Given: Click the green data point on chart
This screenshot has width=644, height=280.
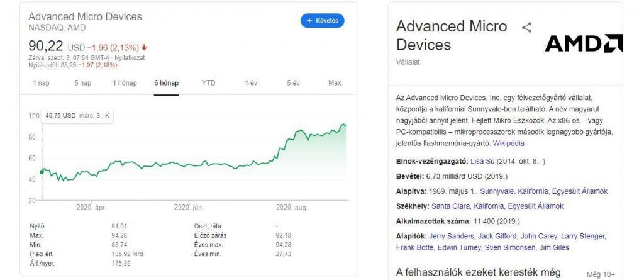Looking at the screenshot, I should click(42, 171).
